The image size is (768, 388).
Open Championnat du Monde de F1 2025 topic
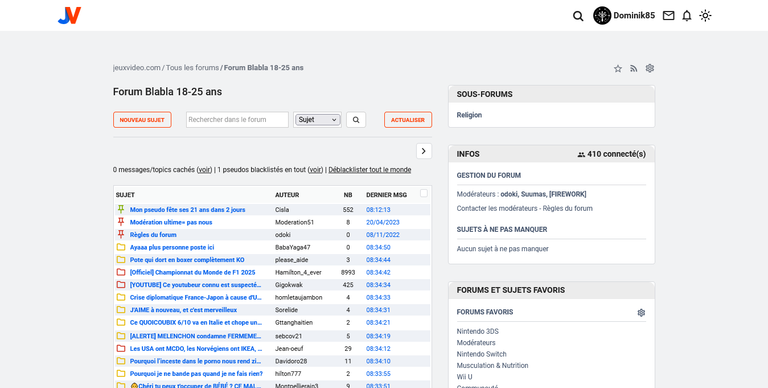point(192,272)
